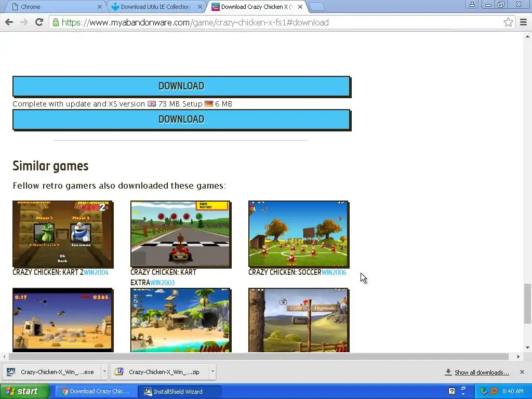Bookmark this page with the star icon
This screenshot has height=399, width=532.
(508, 22)
